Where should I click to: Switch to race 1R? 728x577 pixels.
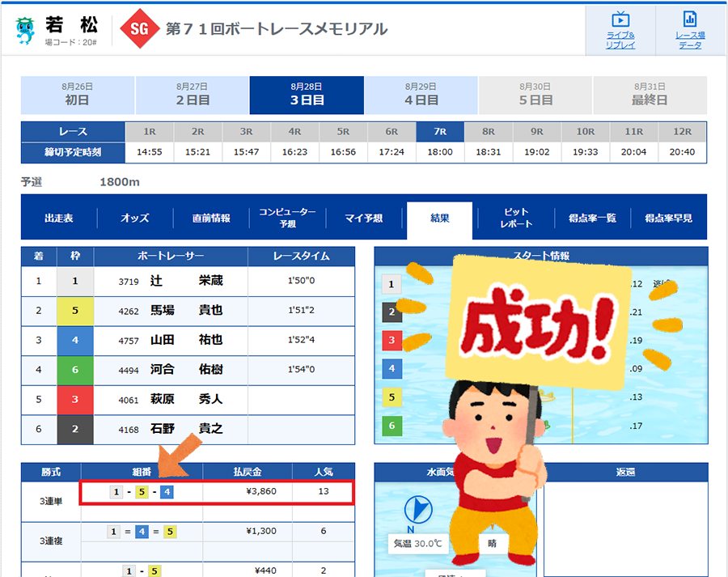click(x=150, y=132)
